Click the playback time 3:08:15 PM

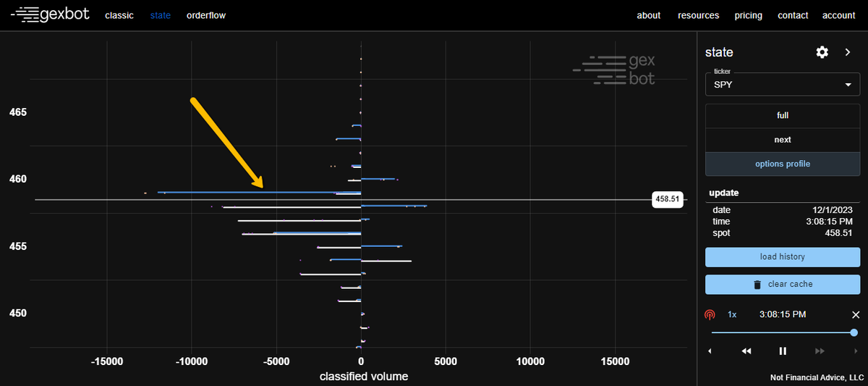point(783,314)
